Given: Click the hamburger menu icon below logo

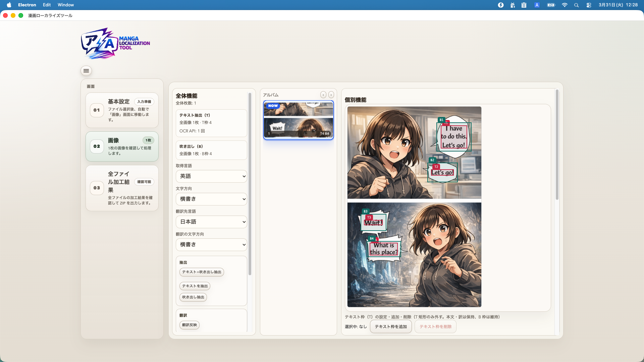Looking at the screenshot, I should 86,71.
